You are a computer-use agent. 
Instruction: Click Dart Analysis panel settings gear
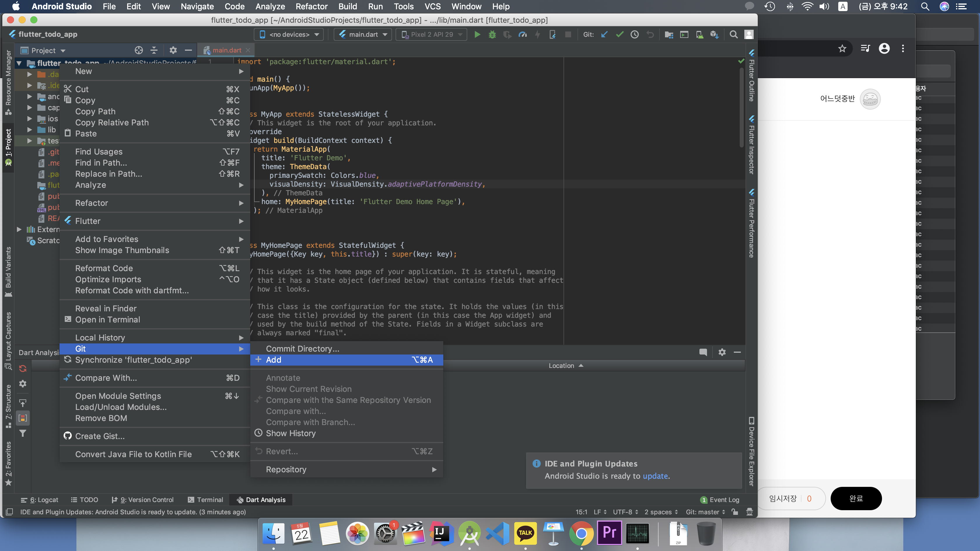[x=722, y=352]
